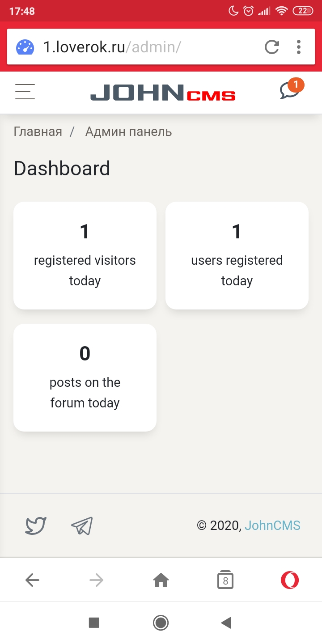Open the posts on the forum today card
Viewport: 322px width, 644px height.
pos(85,377)
